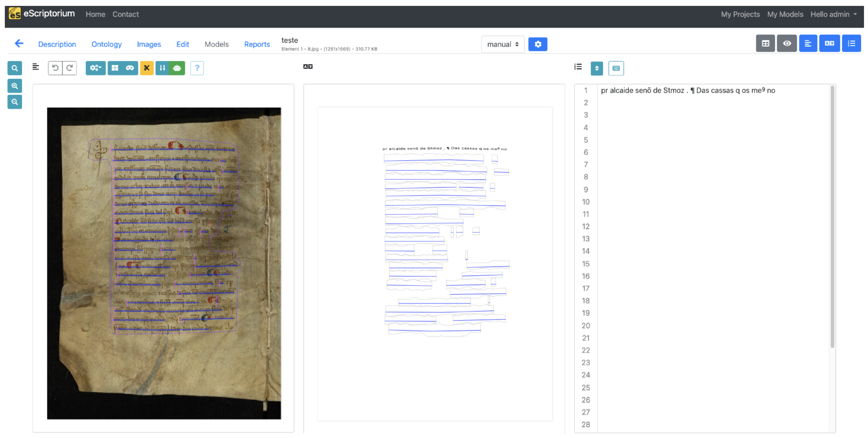Screen dimensions: 868x438
Task: Open the question mark help button
Action: [x=197, y=68]
